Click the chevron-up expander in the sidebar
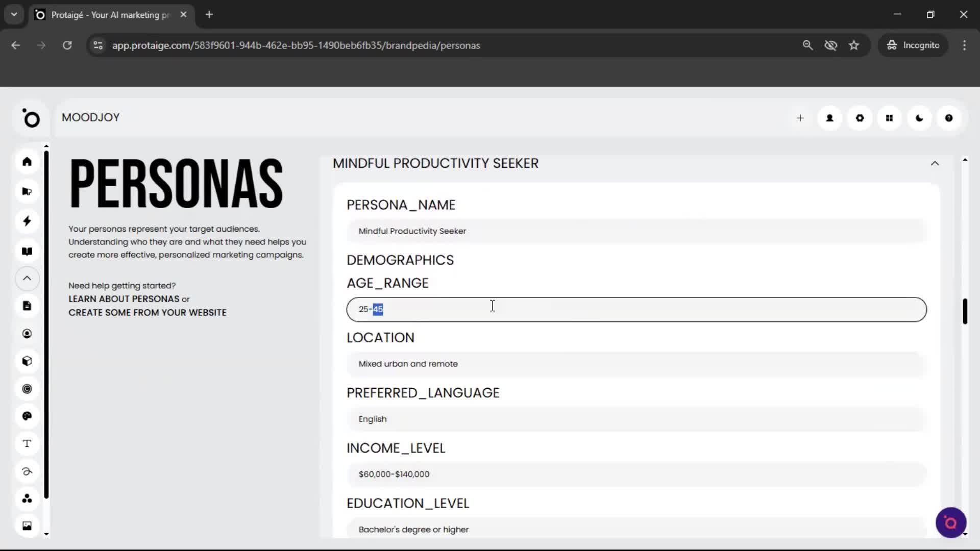The image size is (980, 551). pyautogui.click(x=27, y=279)
